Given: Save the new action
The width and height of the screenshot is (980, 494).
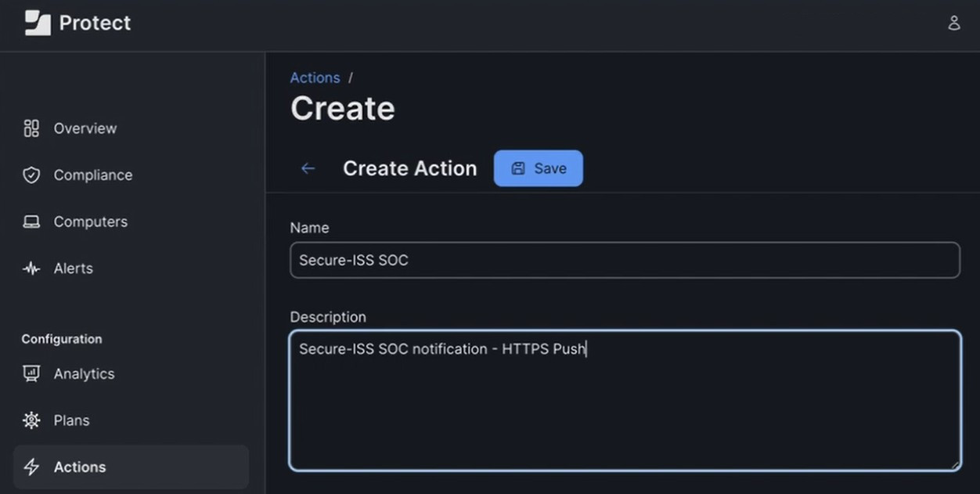Looking at the screenshot, I should (x=539, y=168).
